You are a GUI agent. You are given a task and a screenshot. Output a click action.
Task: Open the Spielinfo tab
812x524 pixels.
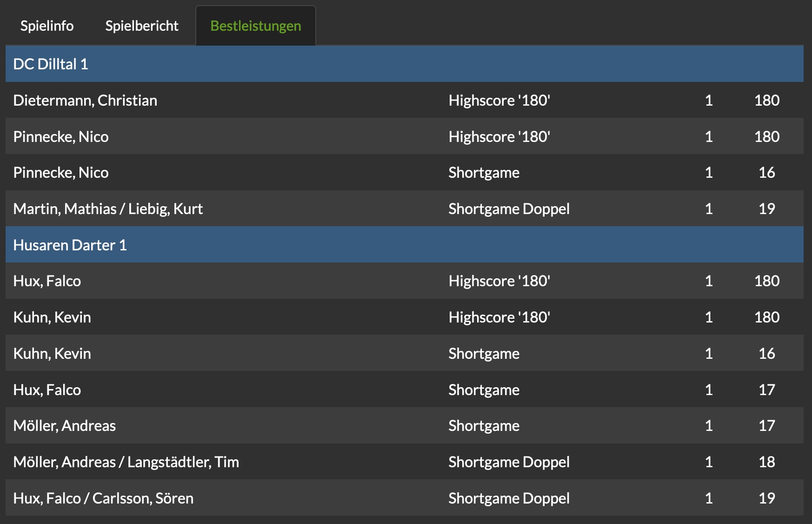click(47, 26)
